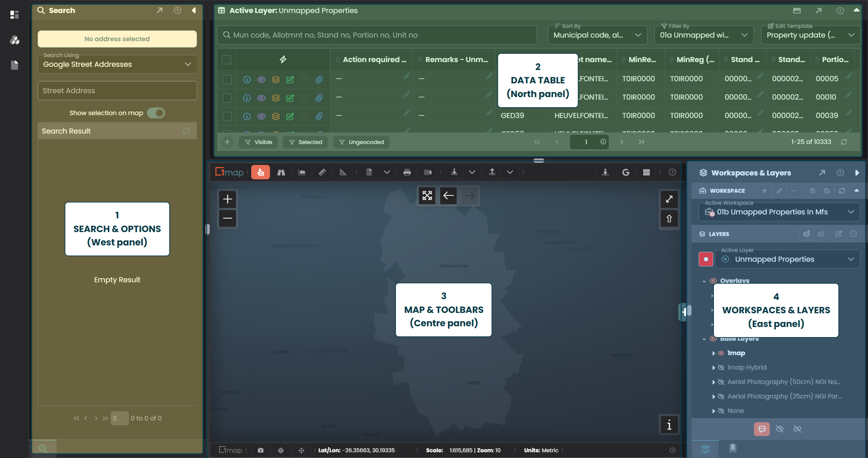Open the Active Workspace dropdown

point(780,212)
